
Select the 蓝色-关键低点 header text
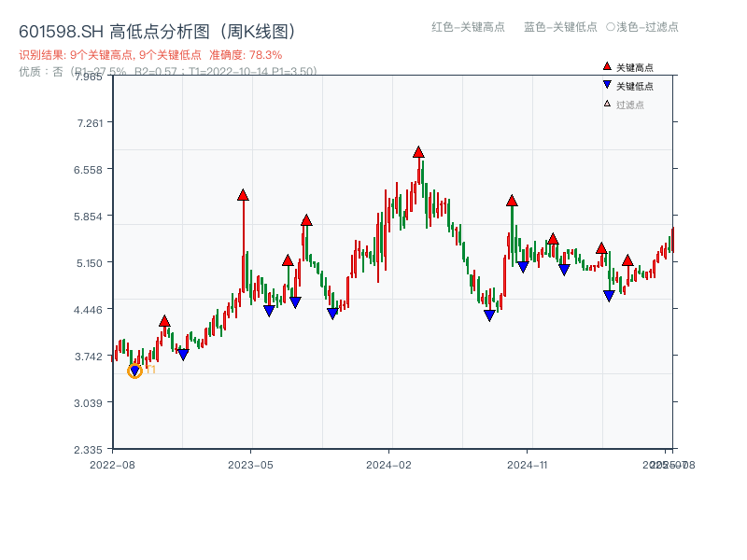[x=560, y=27]
